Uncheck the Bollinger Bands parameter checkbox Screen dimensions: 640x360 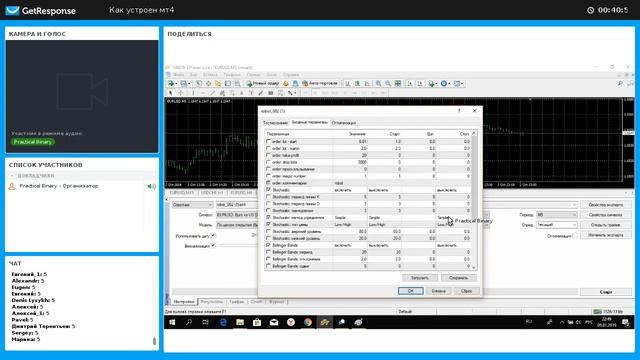click(x=268, y=245)
